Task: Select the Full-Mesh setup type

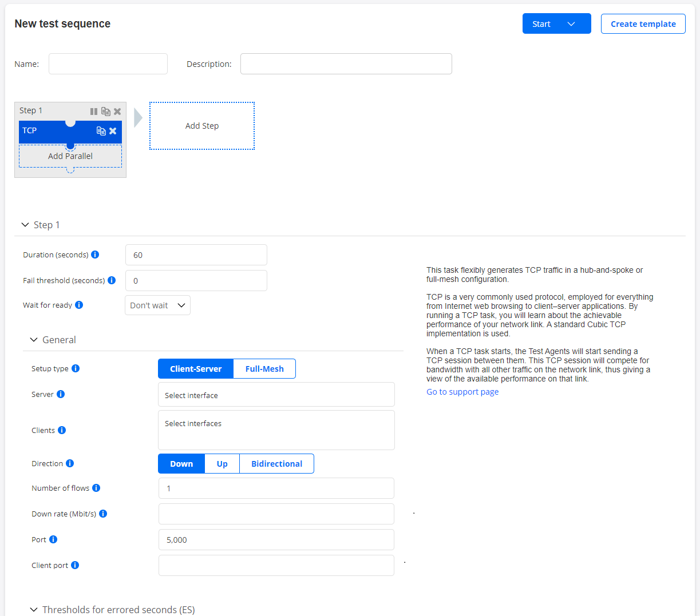Action: tap(264, 368)
